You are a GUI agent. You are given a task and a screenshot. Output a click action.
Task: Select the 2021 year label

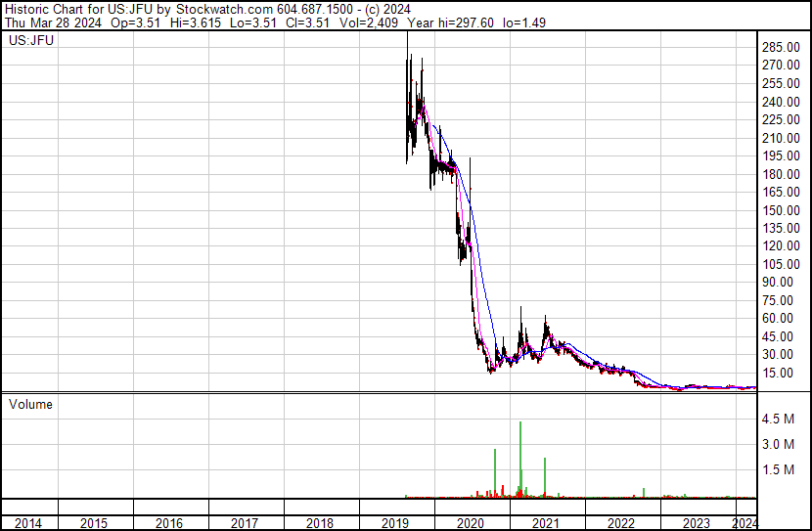point(546,523)
